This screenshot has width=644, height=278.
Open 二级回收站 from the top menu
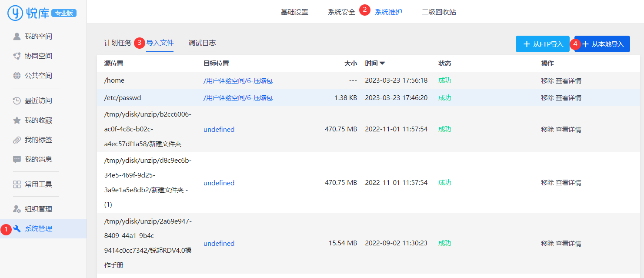click(439, 12)
